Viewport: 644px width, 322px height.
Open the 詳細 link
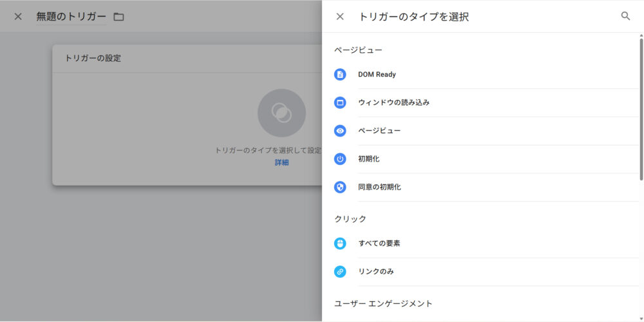click(281, 163)
